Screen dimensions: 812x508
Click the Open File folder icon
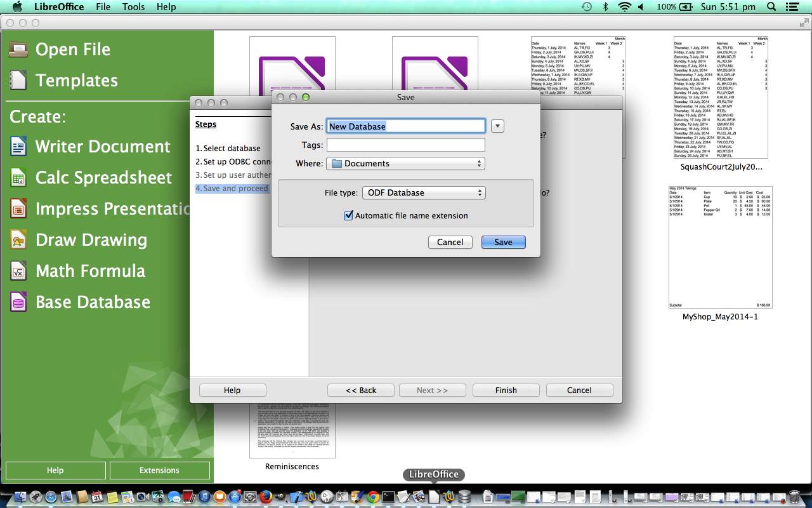pos(18,50)
